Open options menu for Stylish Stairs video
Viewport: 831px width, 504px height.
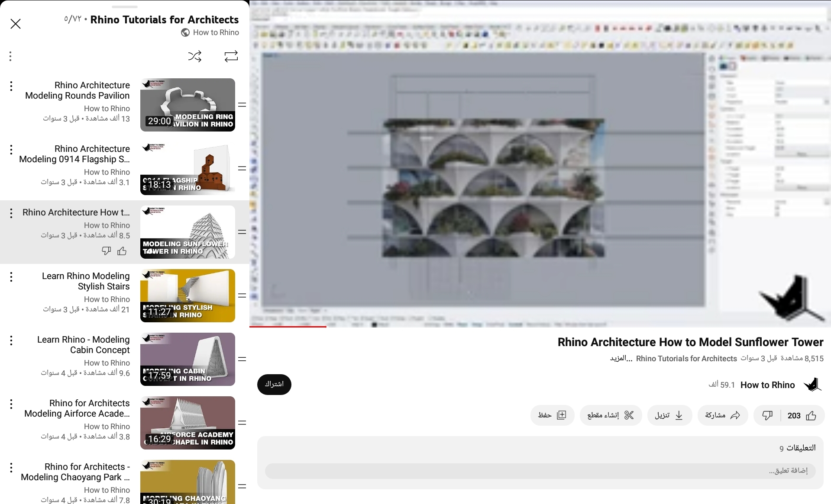pyautogui.click(x=11, y=277)
